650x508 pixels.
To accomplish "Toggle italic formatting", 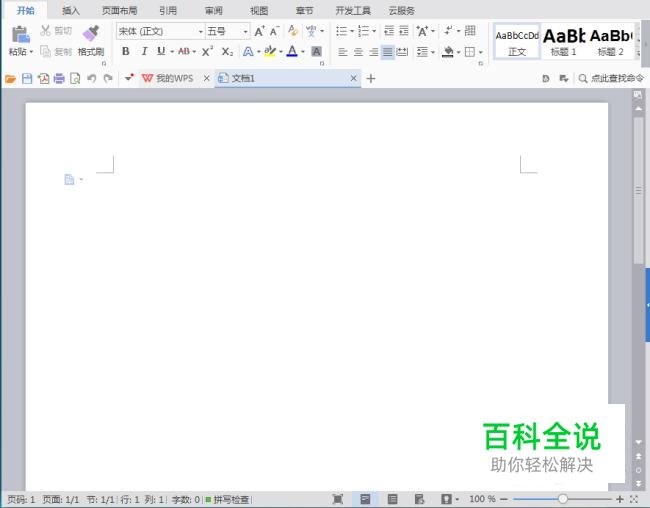I will [144, 51].
